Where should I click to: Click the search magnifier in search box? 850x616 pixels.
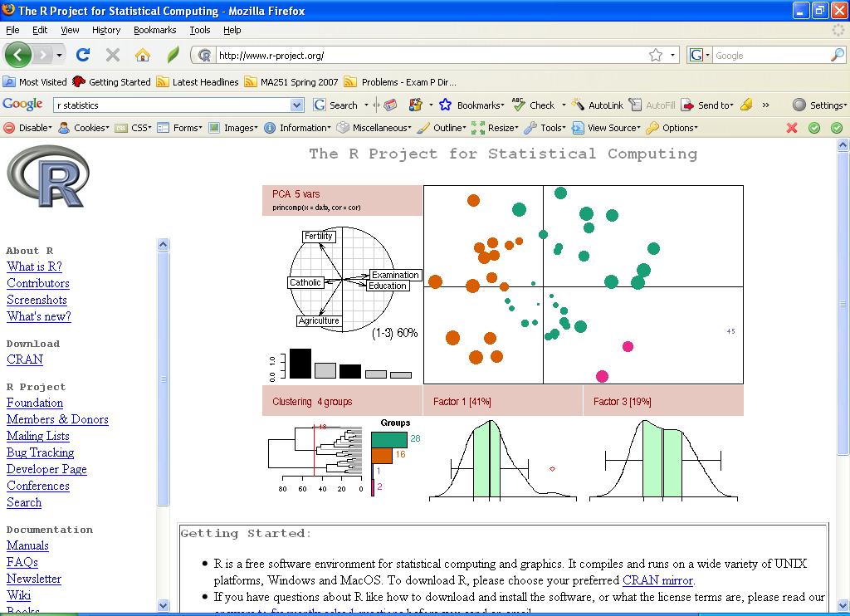(837, 56)
